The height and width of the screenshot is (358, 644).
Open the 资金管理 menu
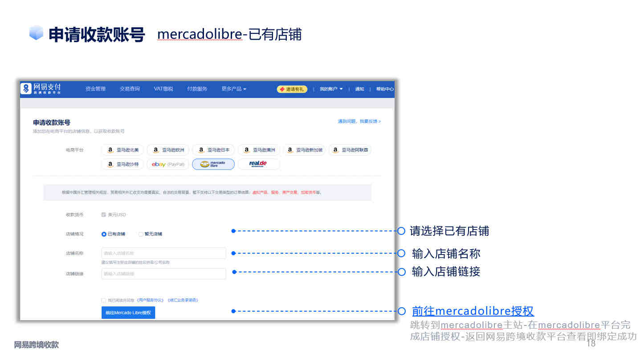click(x=95, y=89)
